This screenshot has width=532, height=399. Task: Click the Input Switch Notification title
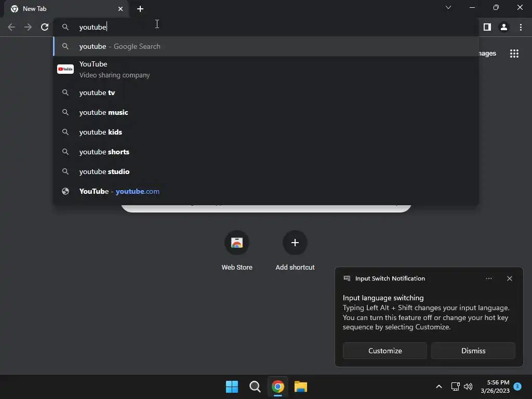(390, 278)
